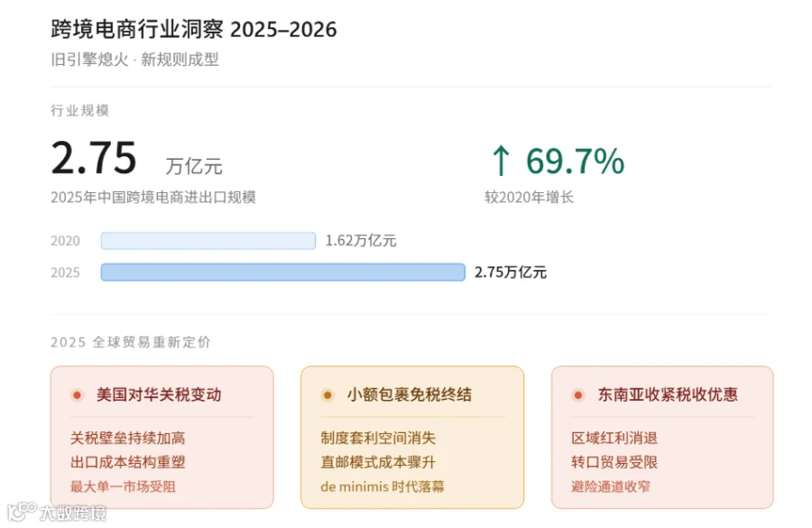Screen dimensions: 812x528
Task: Click the 2.75 万亿元 headline number
Action: [137, 159]
